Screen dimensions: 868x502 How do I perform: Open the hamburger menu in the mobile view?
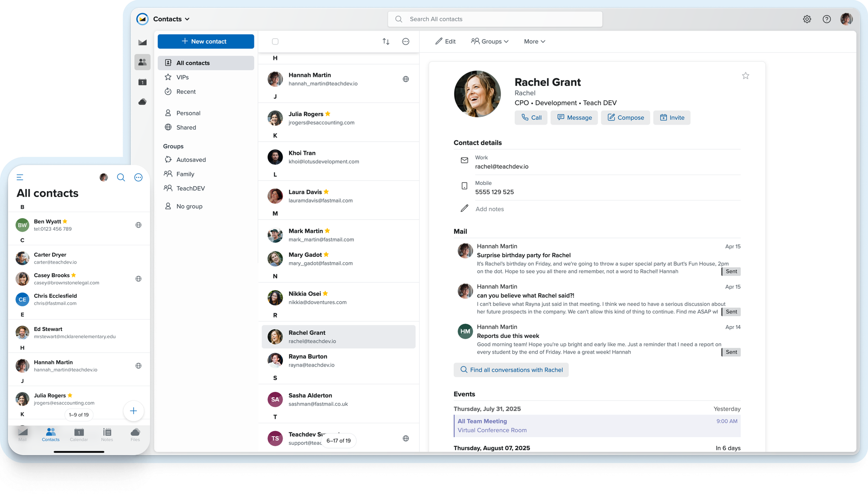click(20, 177)
